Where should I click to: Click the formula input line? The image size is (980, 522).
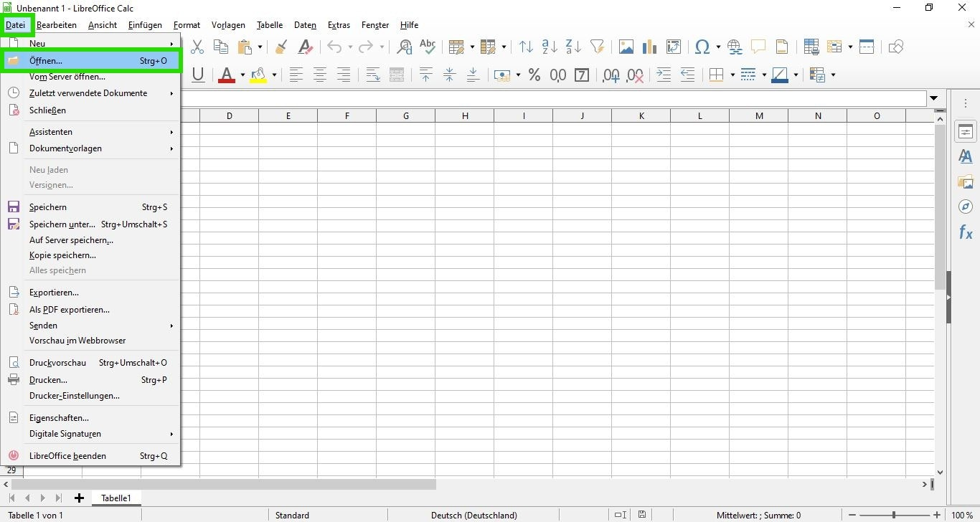pos(552,98)
